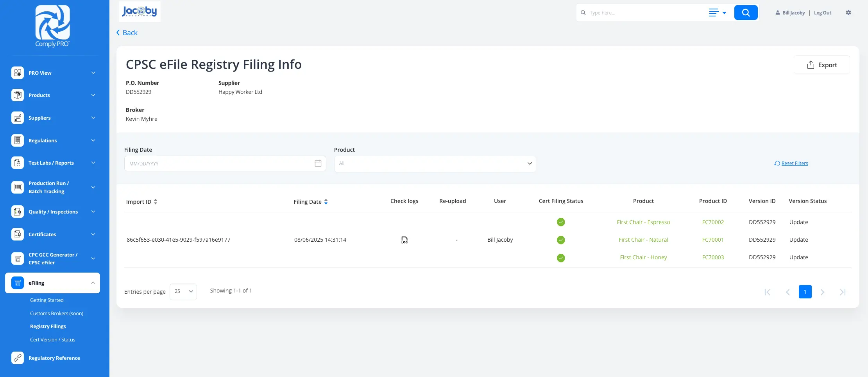Open the Product filter dropdown
868x377 pixels.
pos(435,163)
